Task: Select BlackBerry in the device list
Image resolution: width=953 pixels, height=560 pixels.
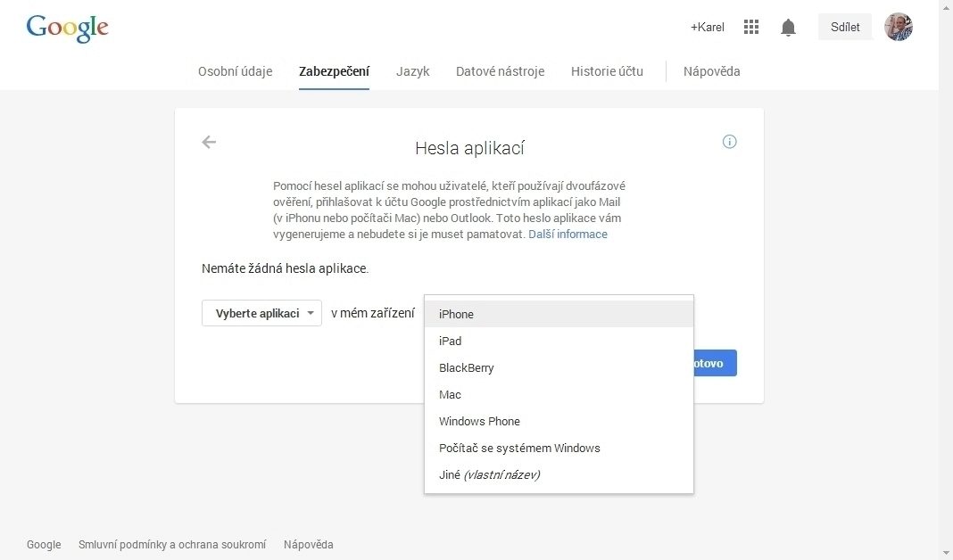Action: (559, 367)
